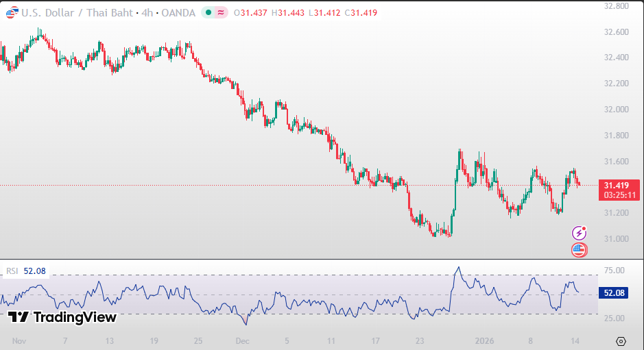Click the TradingView logo
This screenshot has width=644, height=350.
(62, 317)
